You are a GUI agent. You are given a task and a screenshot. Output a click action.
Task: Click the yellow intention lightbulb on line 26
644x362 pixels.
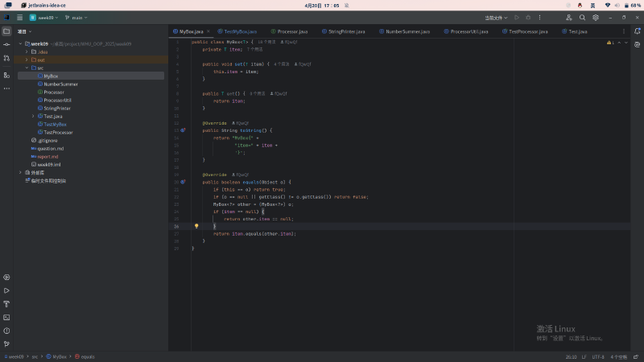click(x=196, y=226)
